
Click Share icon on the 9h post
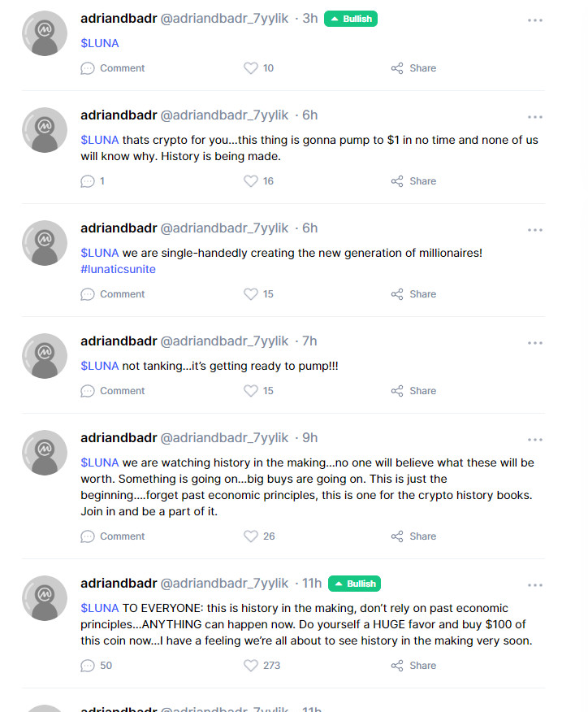[x=397, y=536]
